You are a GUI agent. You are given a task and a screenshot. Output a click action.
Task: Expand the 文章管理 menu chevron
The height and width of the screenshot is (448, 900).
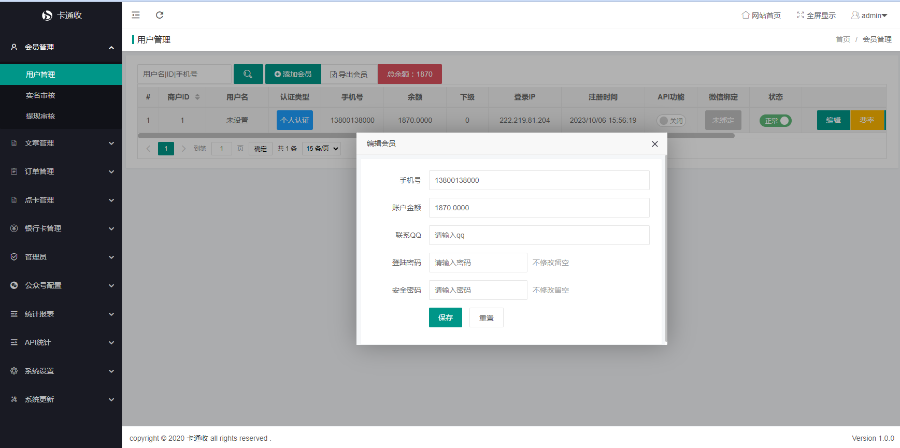pyautogui.click(x=111, y=143)
